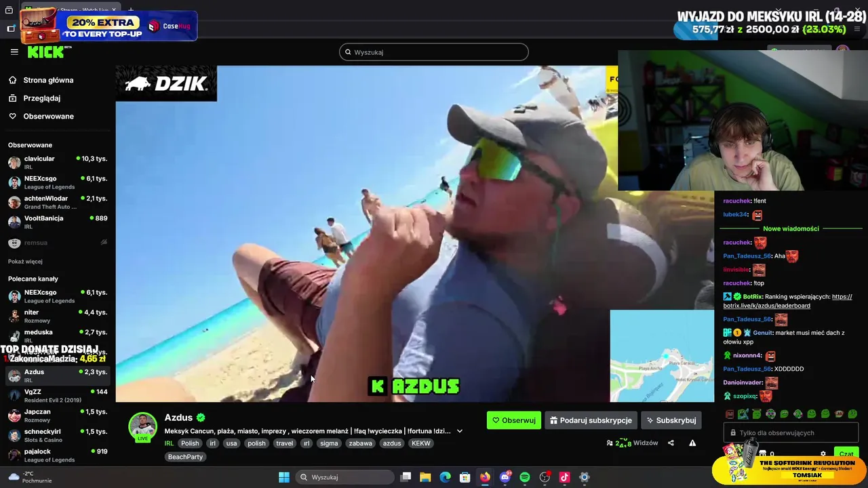868x488 pixels.
Task: Open Spotify from taskbar
Action: 525,477
